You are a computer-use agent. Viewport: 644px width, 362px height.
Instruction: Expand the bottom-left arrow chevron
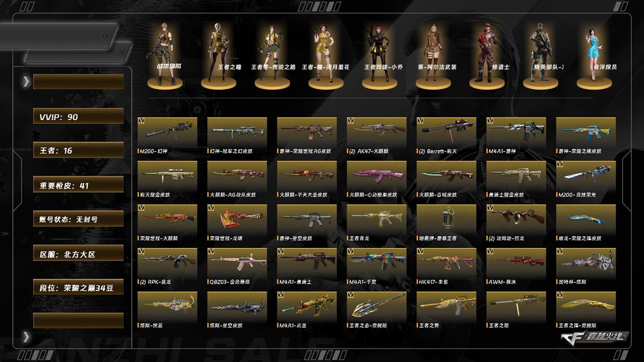tap(26, 337)
